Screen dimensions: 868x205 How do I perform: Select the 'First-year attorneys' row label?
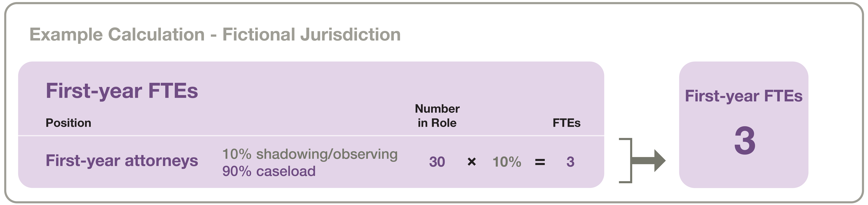122,160
